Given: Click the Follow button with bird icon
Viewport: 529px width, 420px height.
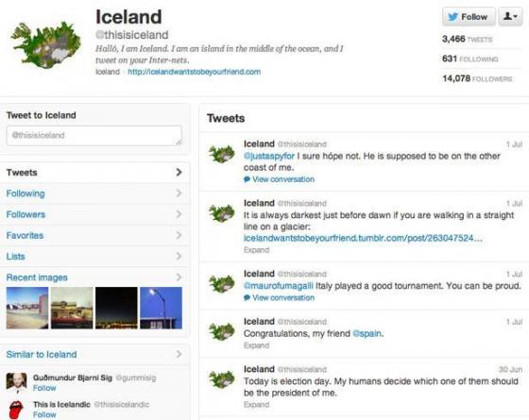Looking at the screenshot, I should click(469, 17).
